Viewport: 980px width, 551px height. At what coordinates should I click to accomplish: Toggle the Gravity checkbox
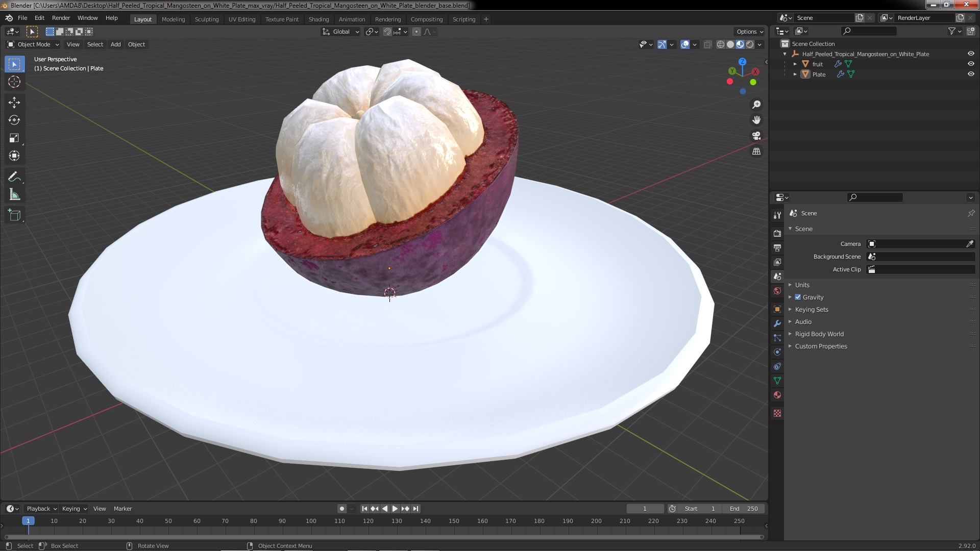798,297
